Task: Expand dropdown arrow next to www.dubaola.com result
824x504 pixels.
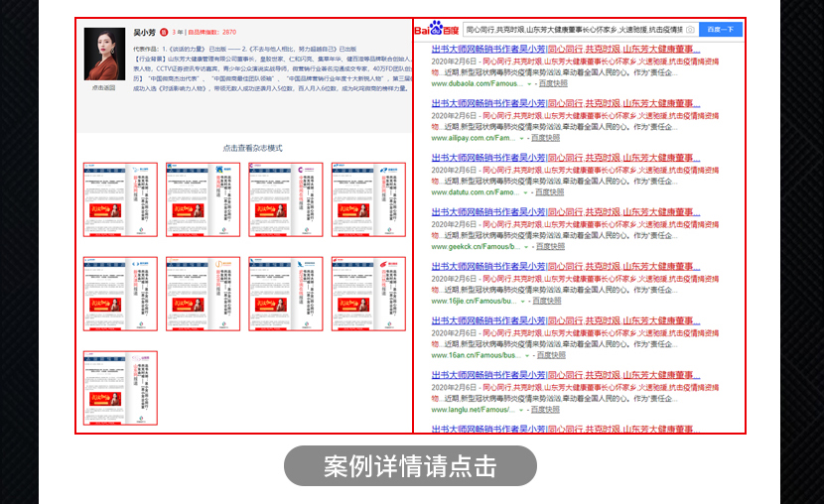Action: (x=528, y=84)
